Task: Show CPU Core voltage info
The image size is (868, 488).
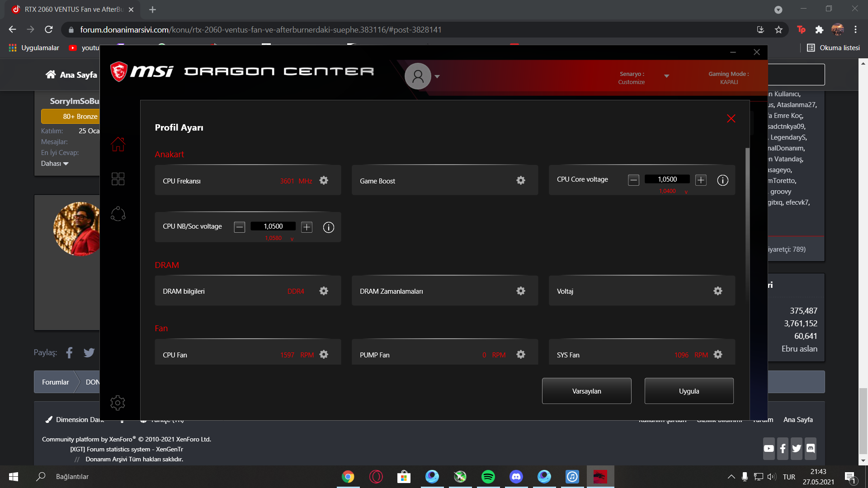Action: point(723,180)
